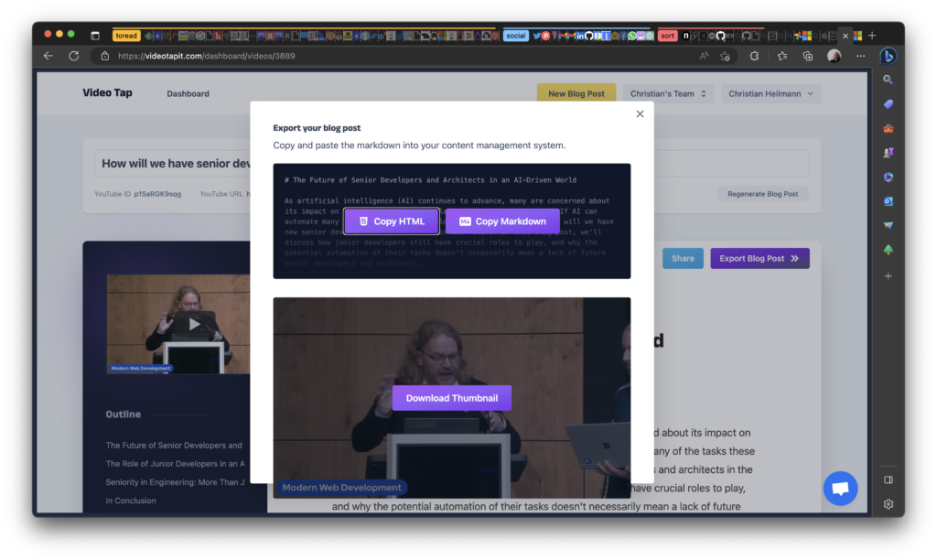Viewport: 937px width, 560px height.
Task: Click the Share button
Action: point(683,259)
